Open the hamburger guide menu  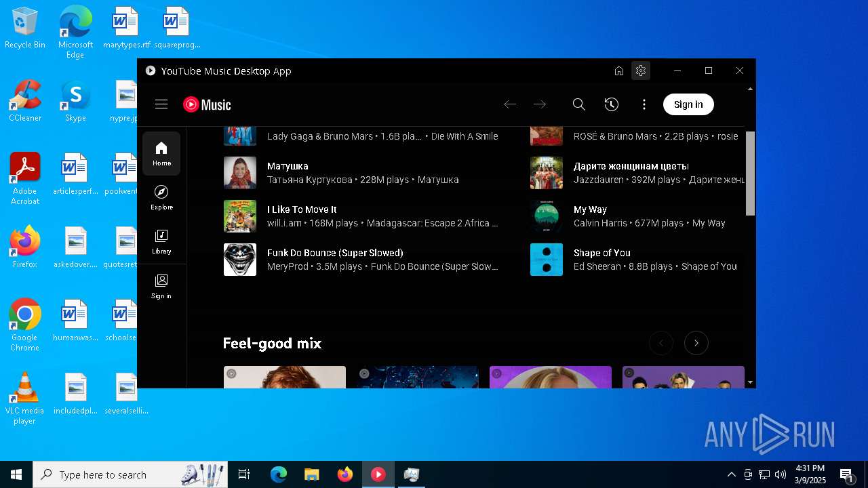161,104
